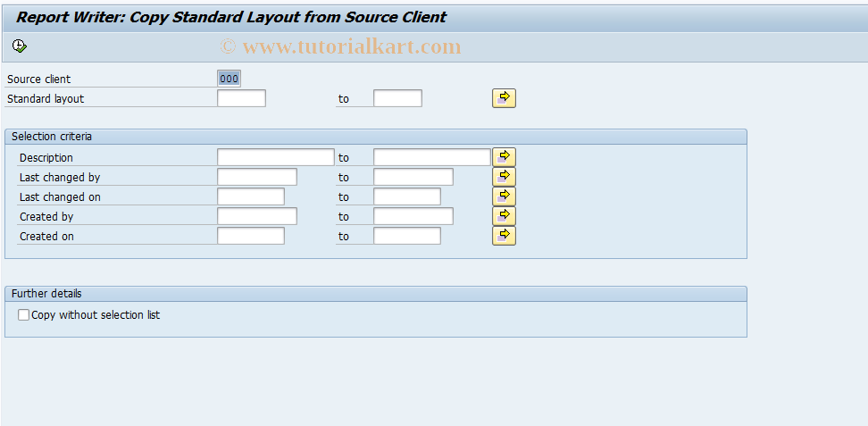The width and height of the screenshot is (868, 426).
Task: Click the Description from field
Action: click(x=276, y=157)
